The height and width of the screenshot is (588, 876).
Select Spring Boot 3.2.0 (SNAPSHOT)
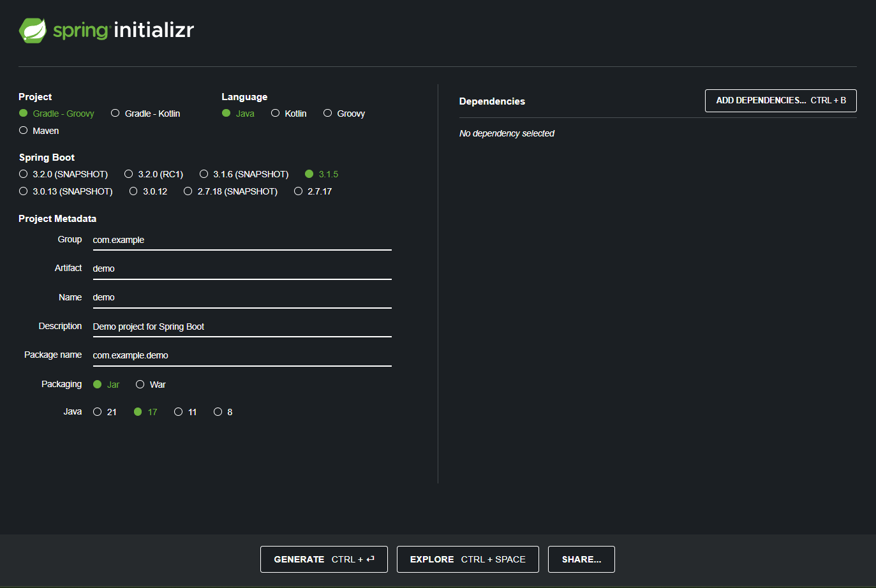coord(63,174)
